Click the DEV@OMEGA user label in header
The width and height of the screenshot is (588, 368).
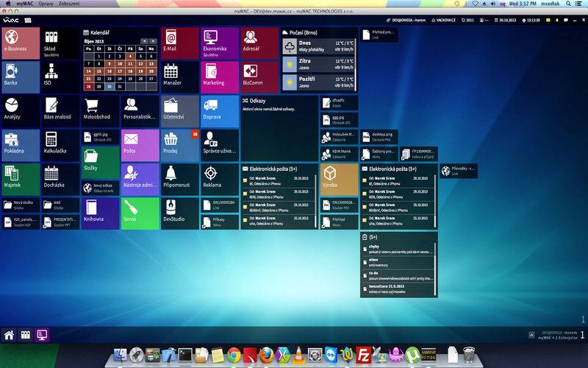click(406, 21)
